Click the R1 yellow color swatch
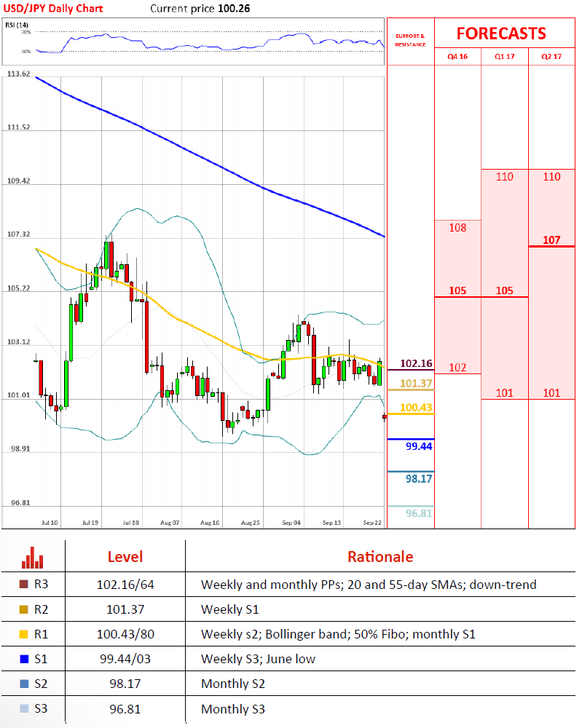 pyautogui.click(x=24, y=634)
